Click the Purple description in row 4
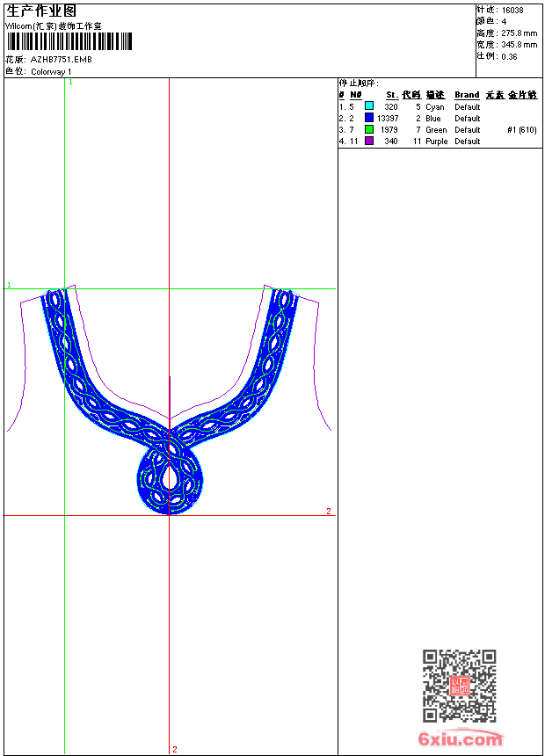Screen dimensions: 545x756 [436, 141]
